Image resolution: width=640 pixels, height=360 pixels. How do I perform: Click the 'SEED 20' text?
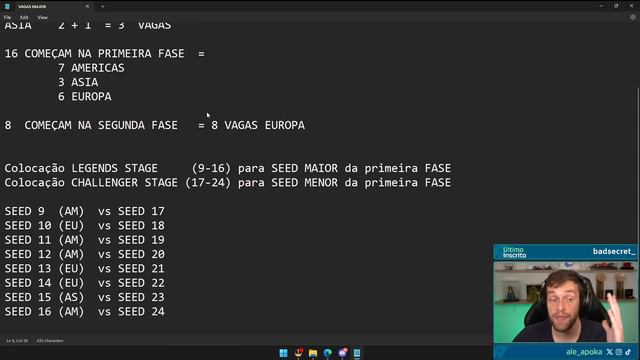141,254
